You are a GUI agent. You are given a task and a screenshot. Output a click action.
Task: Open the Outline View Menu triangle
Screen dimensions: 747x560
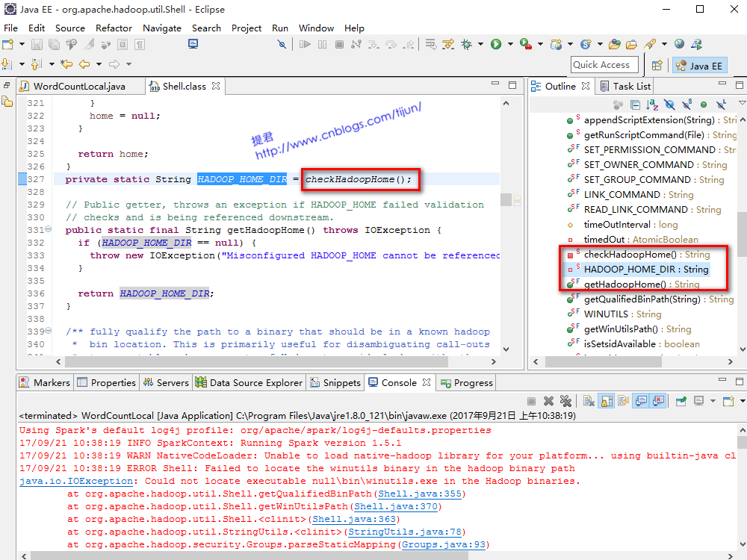click(x=742, y=103)
